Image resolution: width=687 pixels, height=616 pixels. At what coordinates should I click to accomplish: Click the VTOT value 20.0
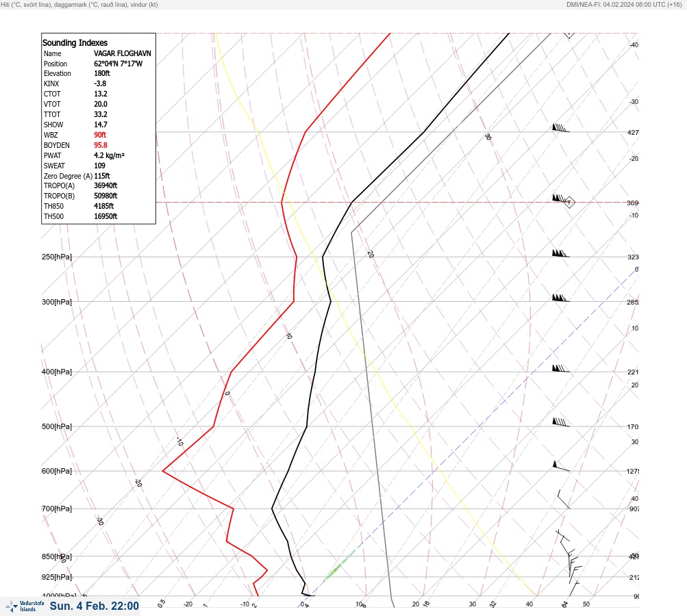click(100, 104)
